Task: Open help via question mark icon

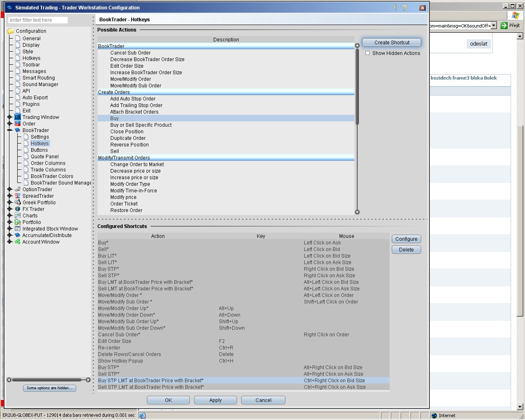Action: pos(404,7)
